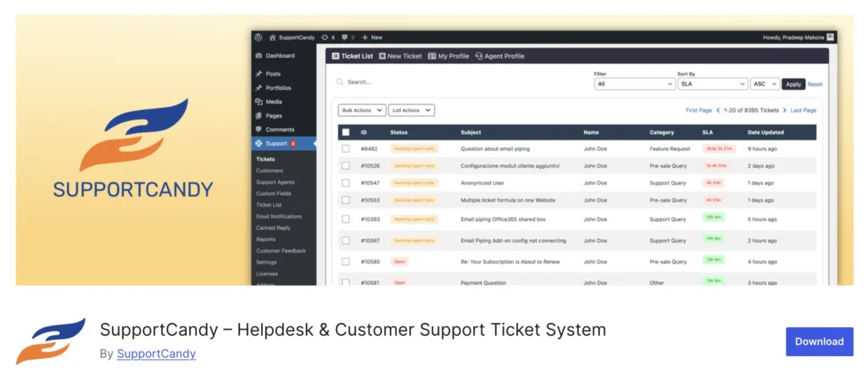Click the home icon beside SupportCandy site name
This screenshot has height=384, width=868.
pyautogui.click(x=272, y=37)
